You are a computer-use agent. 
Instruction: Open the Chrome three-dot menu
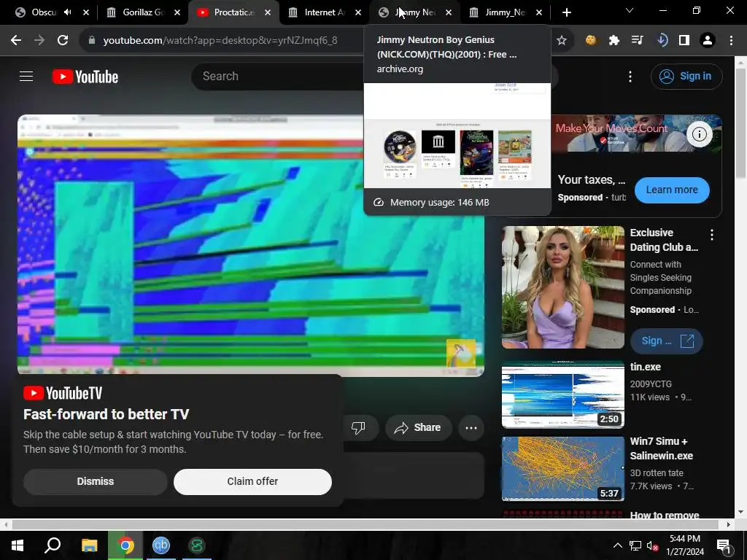pyautogui.click(x=731, y=41)
